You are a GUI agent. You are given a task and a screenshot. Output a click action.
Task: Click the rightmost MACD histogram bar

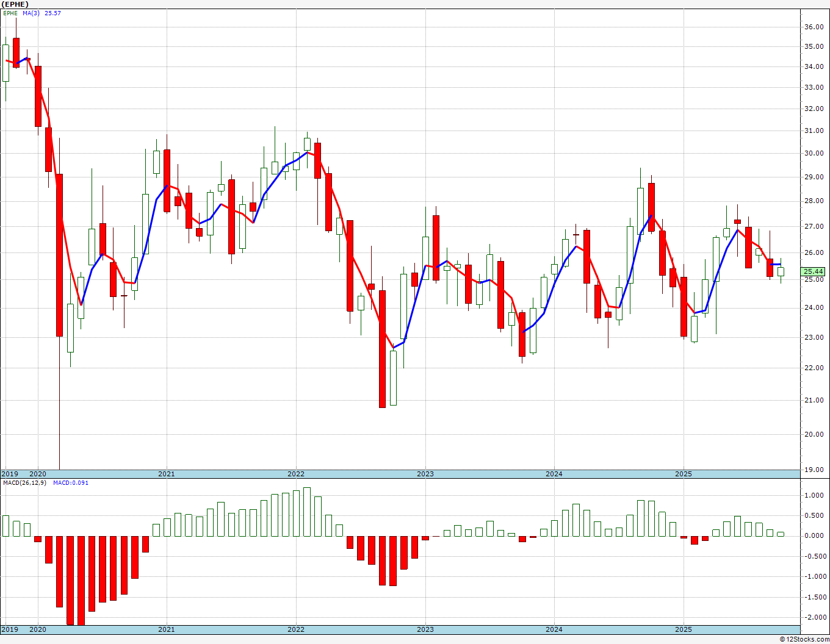[x=781, y=534]
